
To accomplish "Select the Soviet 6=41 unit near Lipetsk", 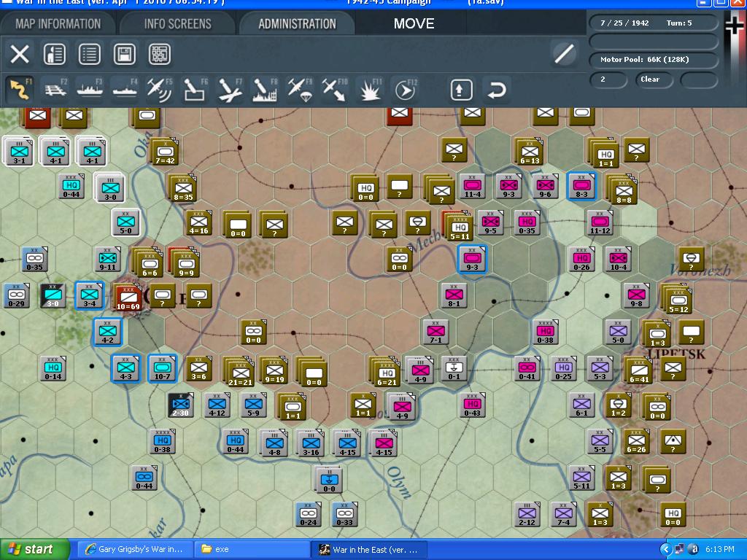I will [x=639, y=371].
